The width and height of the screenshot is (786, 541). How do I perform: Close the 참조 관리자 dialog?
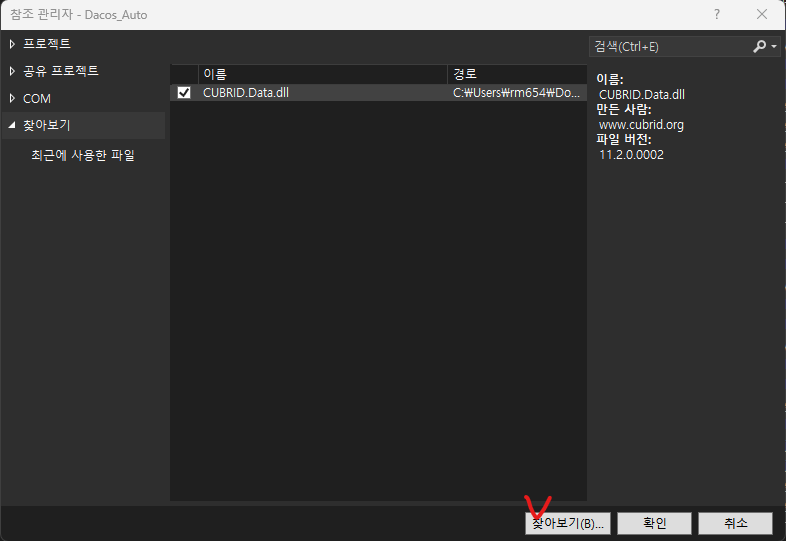(x=762, y=15)
